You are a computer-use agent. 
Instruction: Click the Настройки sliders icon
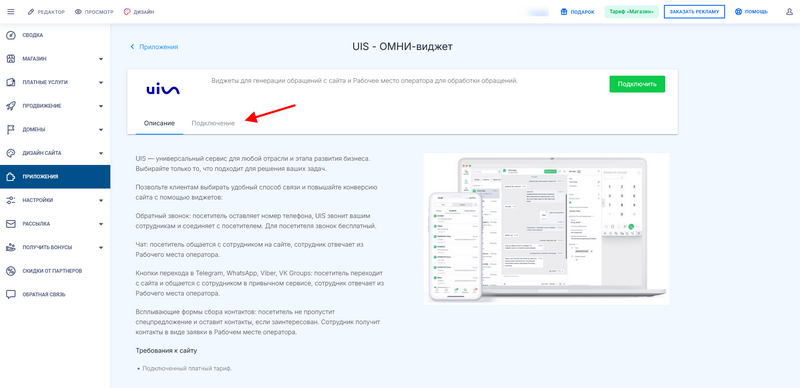11,200
